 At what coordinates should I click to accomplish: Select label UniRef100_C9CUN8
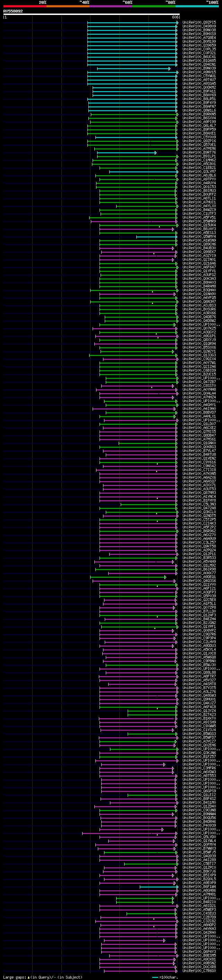click(199, 810)
